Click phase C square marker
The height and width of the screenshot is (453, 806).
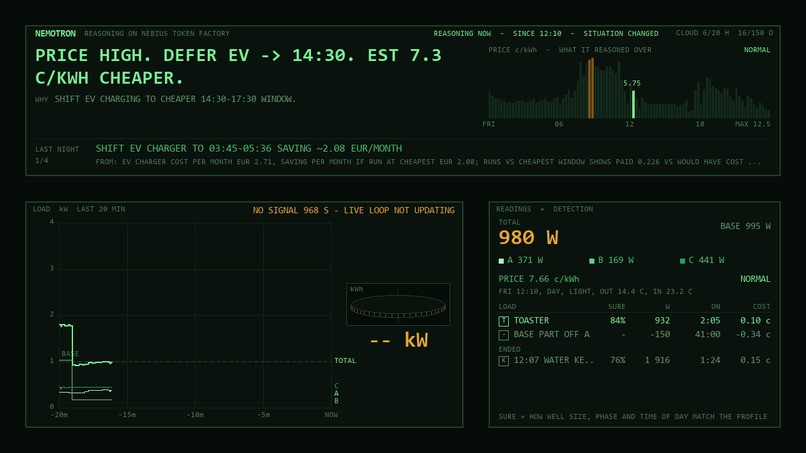click(x=682, y=261)
